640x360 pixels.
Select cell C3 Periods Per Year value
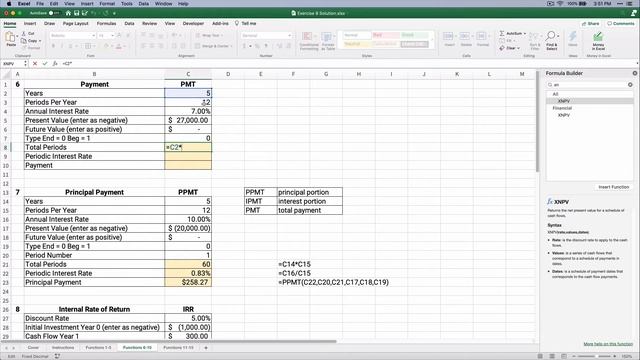coord(188,102)
